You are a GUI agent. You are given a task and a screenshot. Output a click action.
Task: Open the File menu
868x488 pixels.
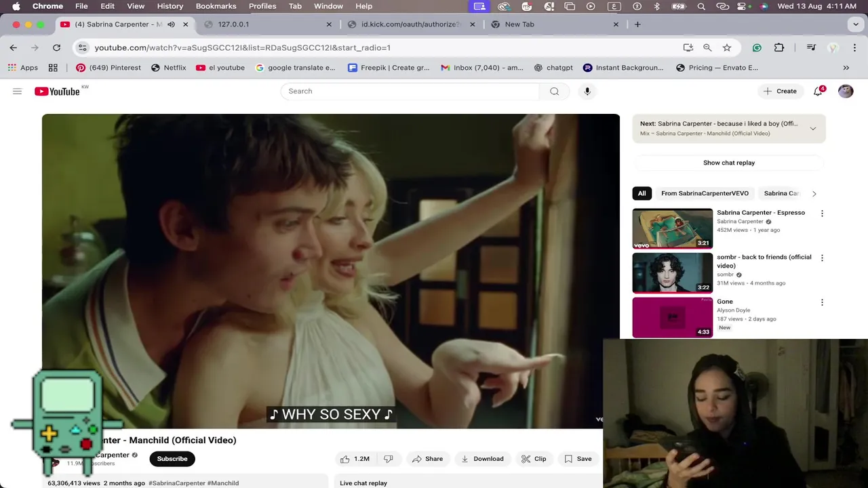point(81,6)
